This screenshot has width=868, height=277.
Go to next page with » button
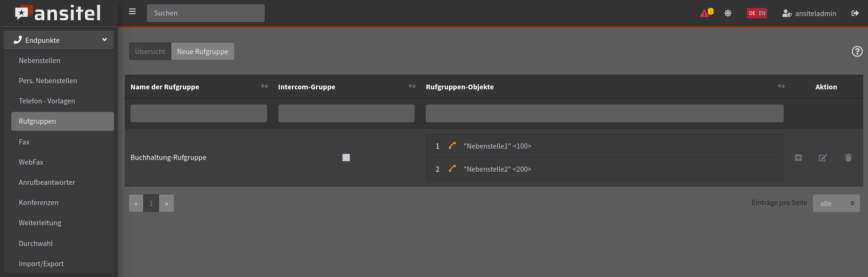click(166, 203)
